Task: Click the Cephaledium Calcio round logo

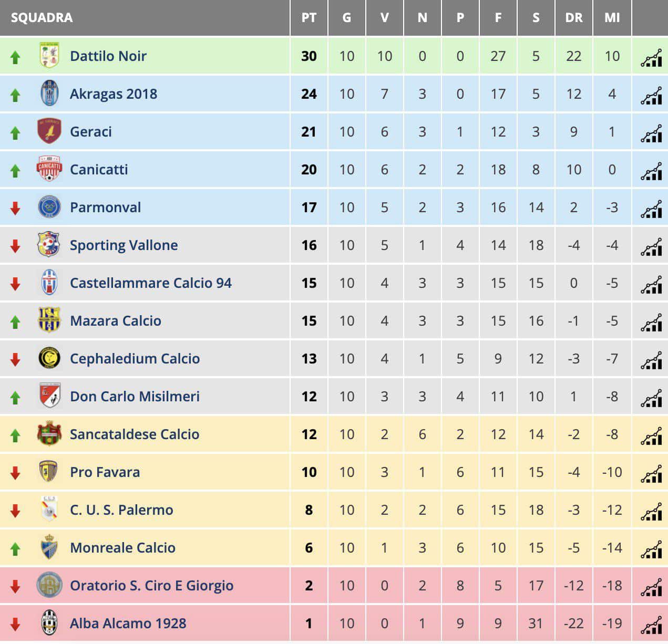Action: tap(49, 358)
